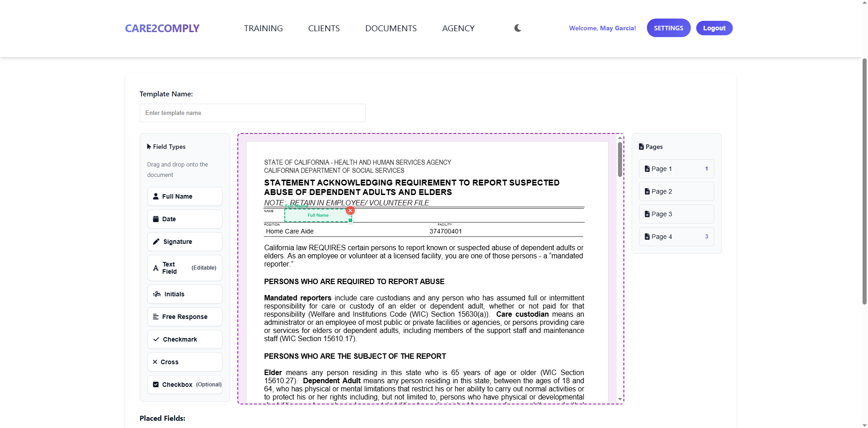This screenshot has width=868, height=428.
Task: Select the Date field type
Action: tap(184, 219)
